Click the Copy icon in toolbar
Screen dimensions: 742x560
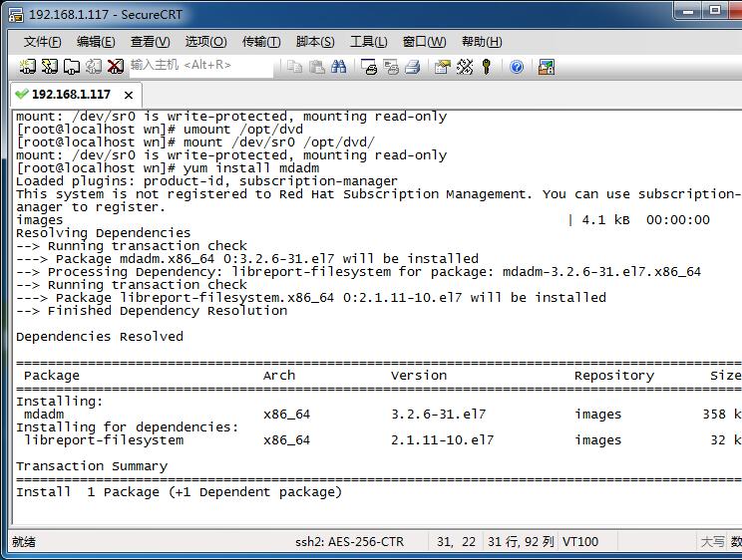click(x=294, y=67)
